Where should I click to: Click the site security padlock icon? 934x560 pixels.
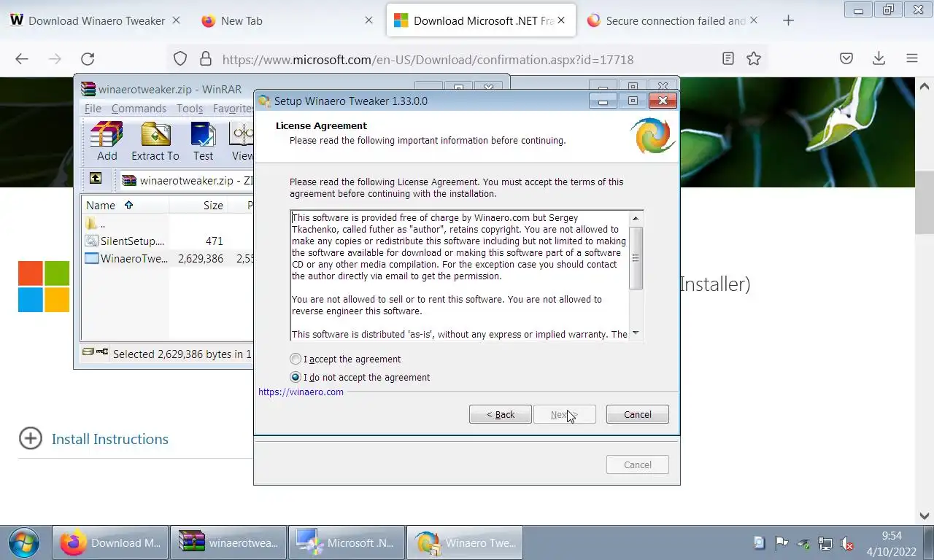coord(206,59)
